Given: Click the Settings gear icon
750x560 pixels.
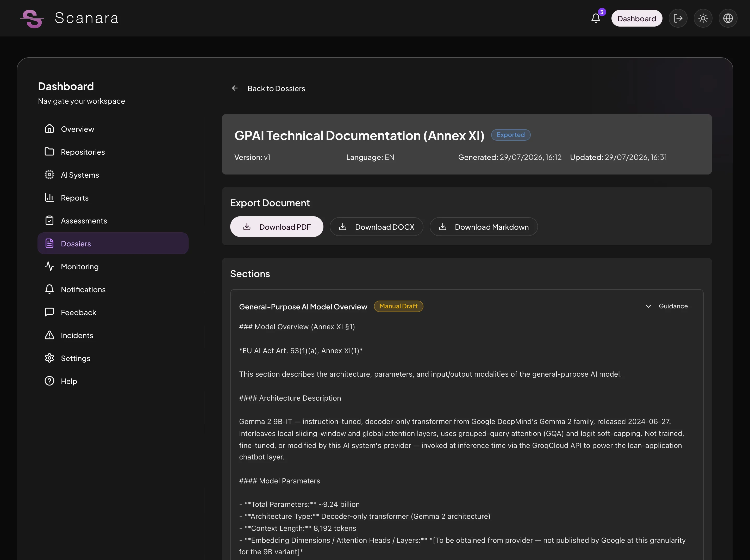Looking at the screenshot, I should [x=49, y=358].
